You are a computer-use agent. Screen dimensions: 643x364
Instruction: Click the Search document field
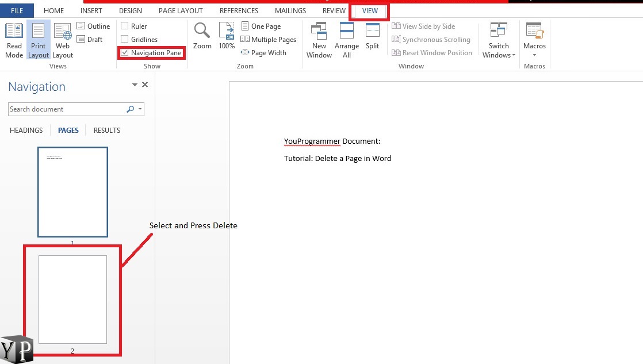(x=66, y=109)
